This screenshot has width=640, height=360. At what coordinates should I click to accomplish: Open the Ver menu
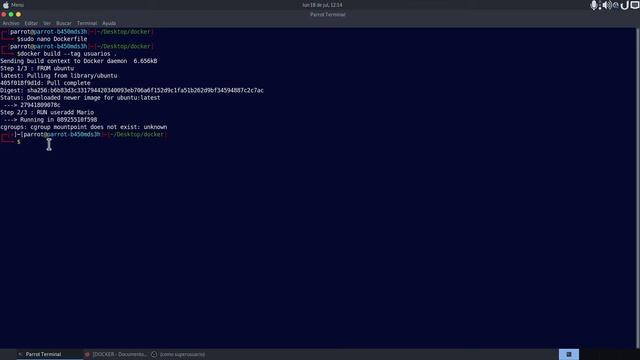(47, 23)
